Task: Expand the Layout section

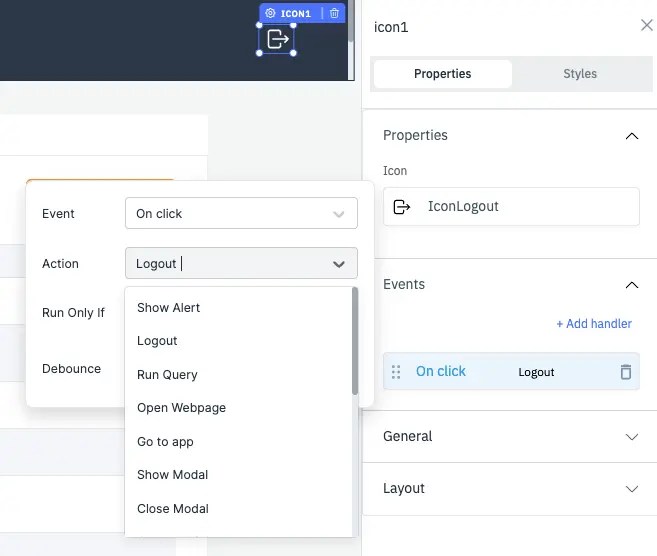Action: (631, 489)
